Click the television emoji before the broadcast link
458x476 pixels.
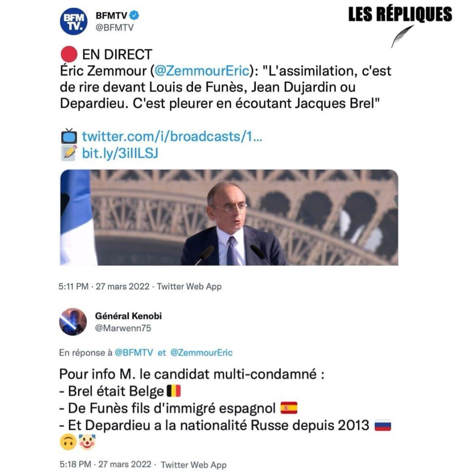pyautogui.click(x=69, y=136)
